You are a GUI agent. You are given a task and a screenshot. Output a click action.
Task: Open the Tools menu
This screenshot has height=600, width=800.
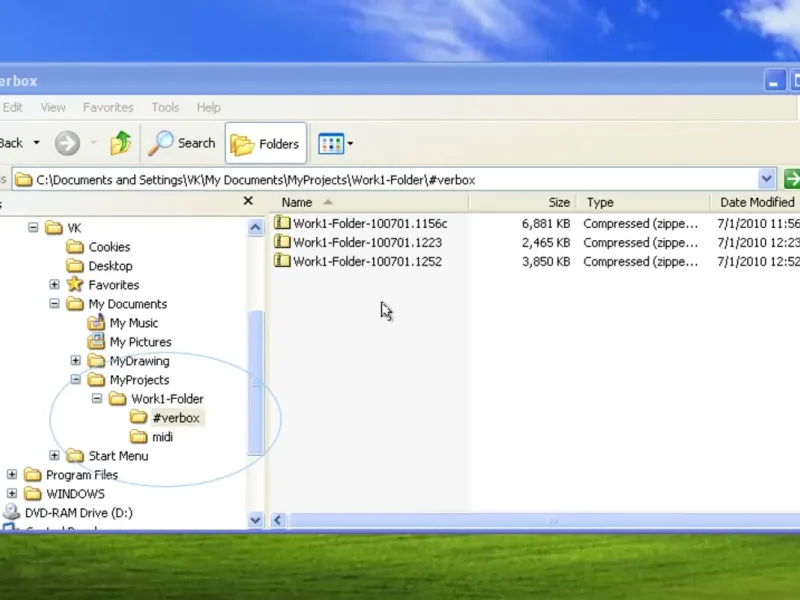165,107
